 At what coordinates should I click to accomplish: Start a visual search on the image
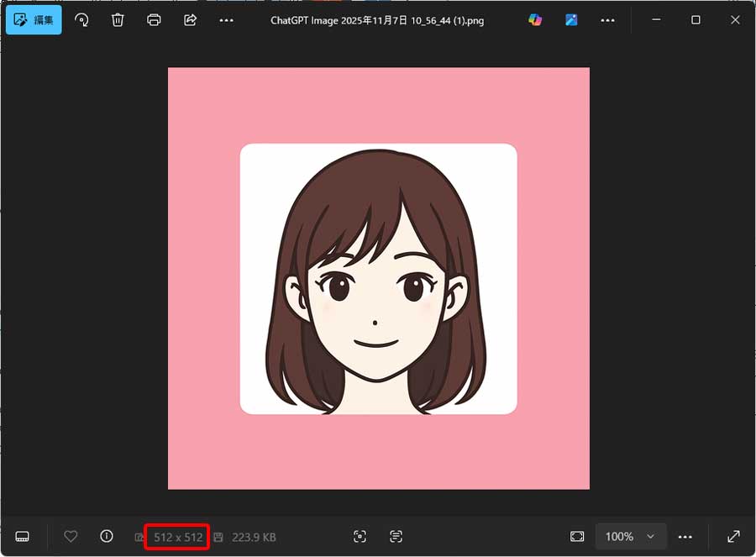pyautogui.click(x=360, y=536)
